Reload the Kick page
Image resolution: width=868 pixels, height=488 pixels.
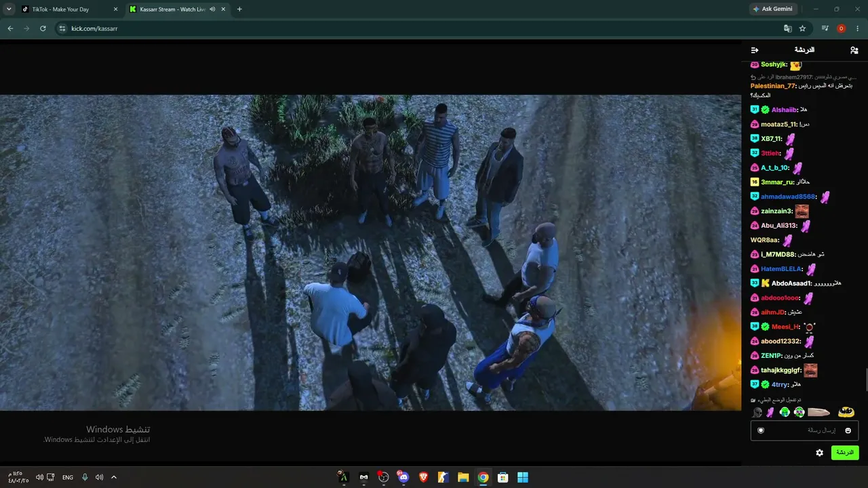pos(43,28)
